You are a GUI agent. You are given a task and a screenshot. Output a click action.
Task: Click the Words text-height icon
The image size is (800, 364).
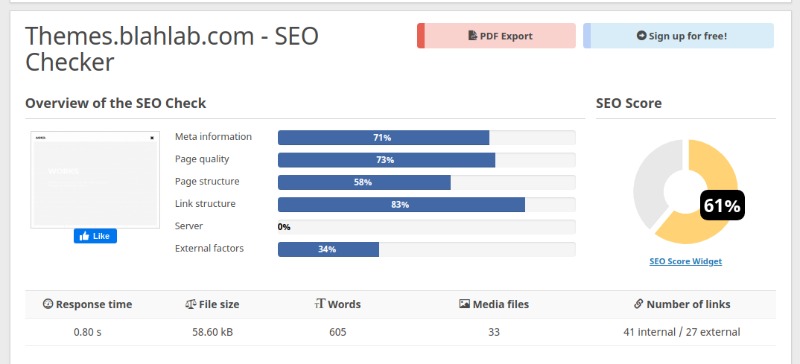[x=320, y=304]
